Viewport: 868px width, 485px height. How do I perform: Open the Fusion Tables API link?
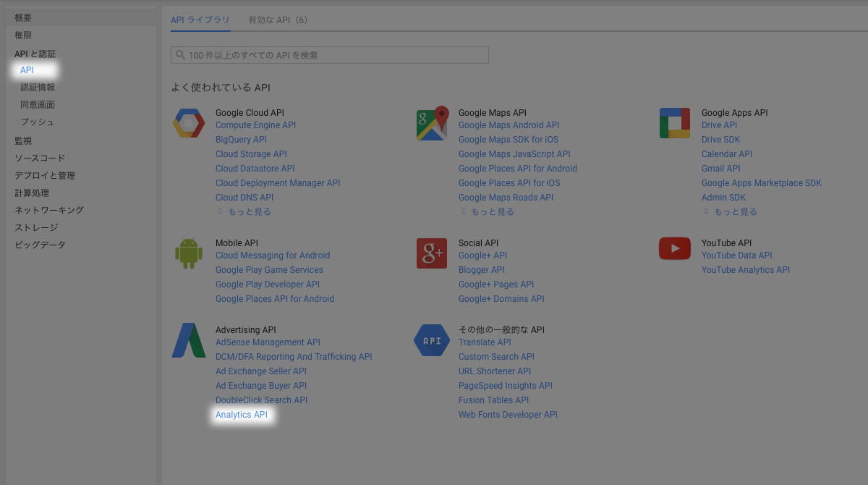pyautogui.click(x=493, y=400)
